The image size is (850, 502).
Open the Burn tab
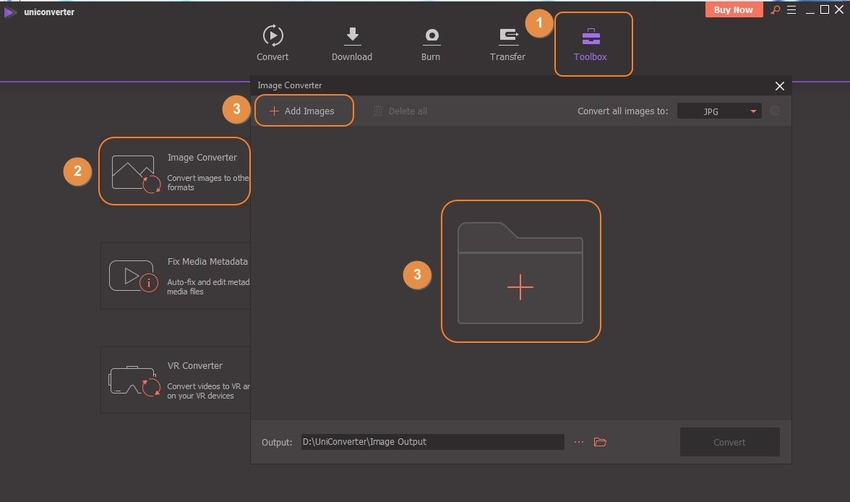tap(432, 44)
